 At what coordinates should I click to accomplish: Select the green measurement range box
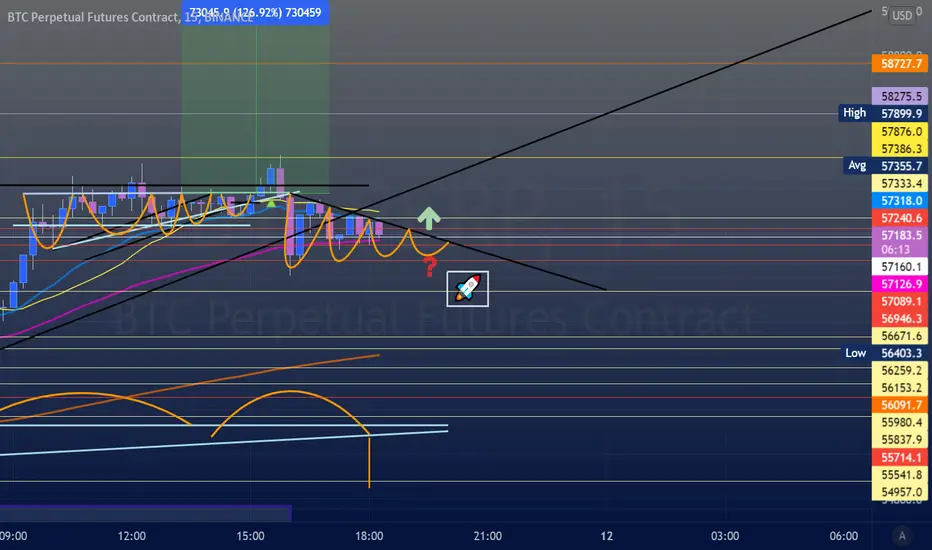coord(256,109)
